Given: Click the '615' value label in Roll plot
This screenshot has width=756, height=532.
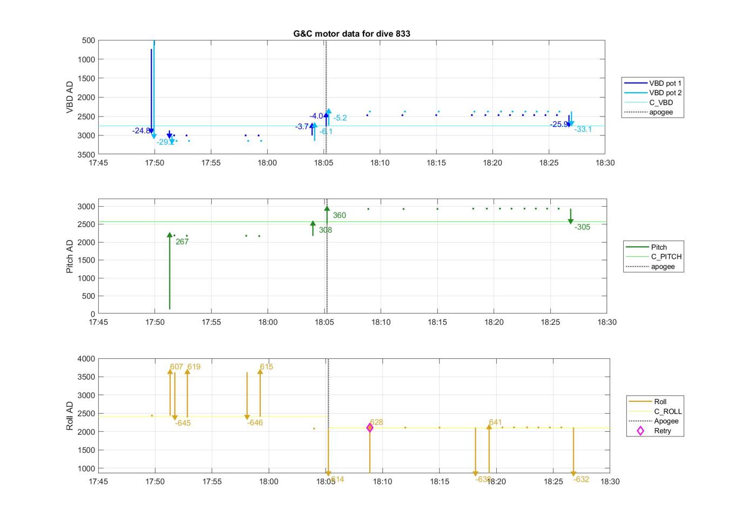Looking at the screenshot, I should [x=266, y=366].
